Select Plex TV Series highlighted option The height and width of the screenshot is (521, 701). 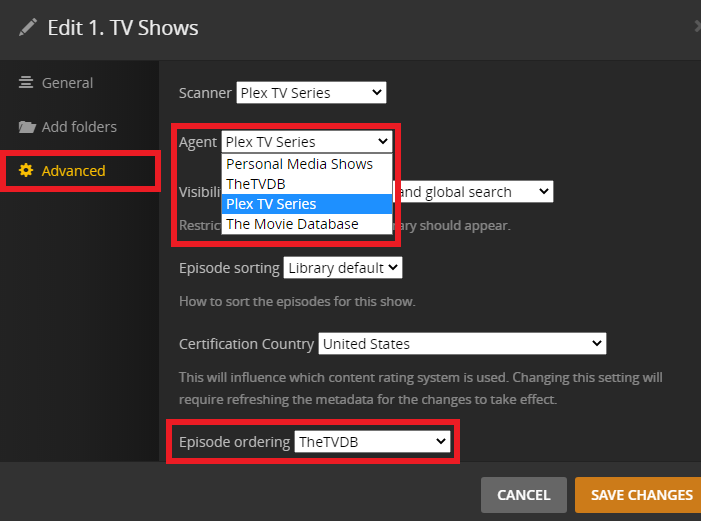point(307,204)
